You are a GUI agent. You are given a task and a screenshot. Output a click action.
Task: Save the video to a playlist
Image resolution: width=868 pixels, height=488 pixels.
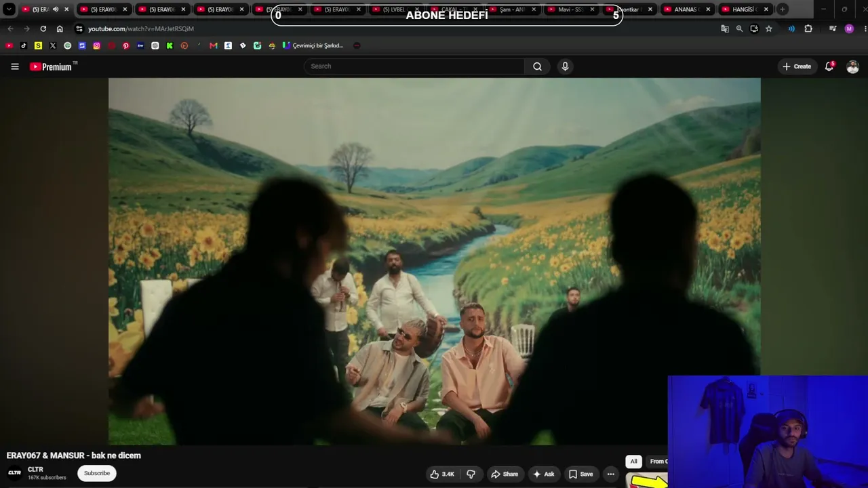click(580, 474)
